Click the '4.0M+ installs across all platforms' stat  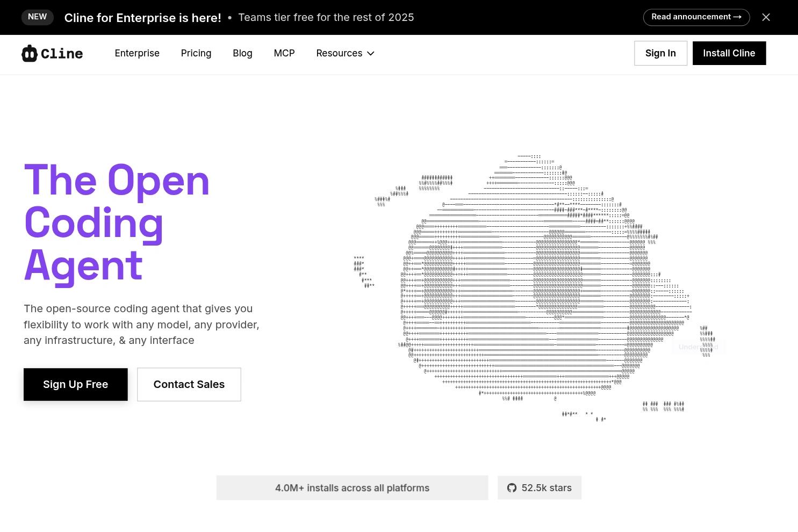pyautogui.click(x=353, y=488)
